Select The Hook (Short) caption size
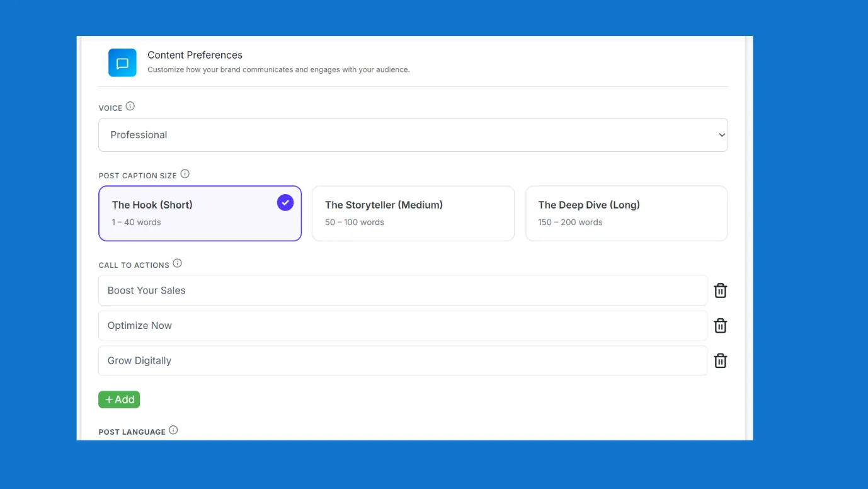Viewport: 868px width, 489px height. click(x=200, y=213)
